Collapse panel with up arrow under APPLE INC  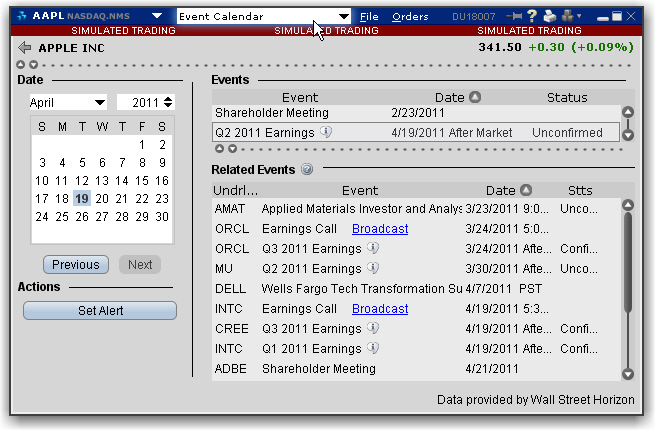20,64
